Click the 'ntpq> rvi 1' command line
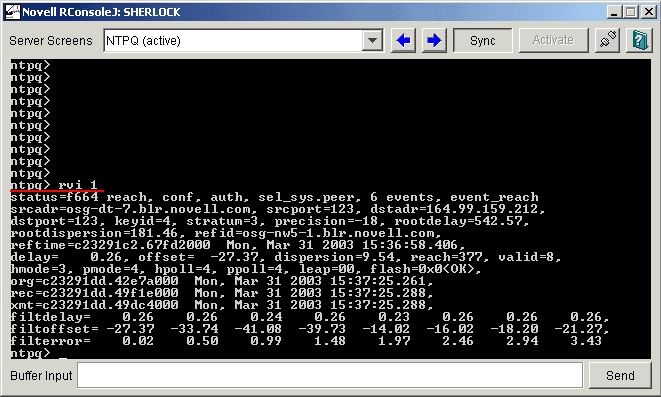Image resolution: width=661 pixels, height=397 pixels. pyautogui.click(x=54, y=185)
